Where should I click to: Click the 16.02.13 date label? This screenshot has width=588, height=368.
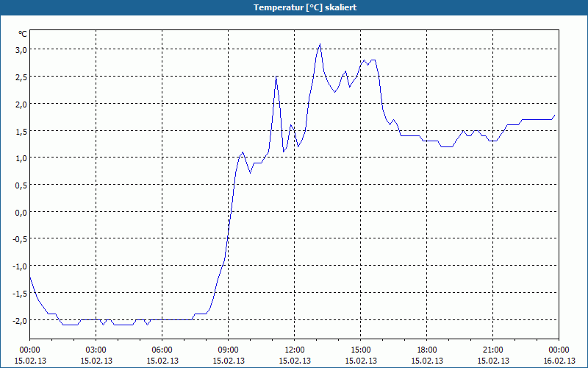(x=559, y=361)
